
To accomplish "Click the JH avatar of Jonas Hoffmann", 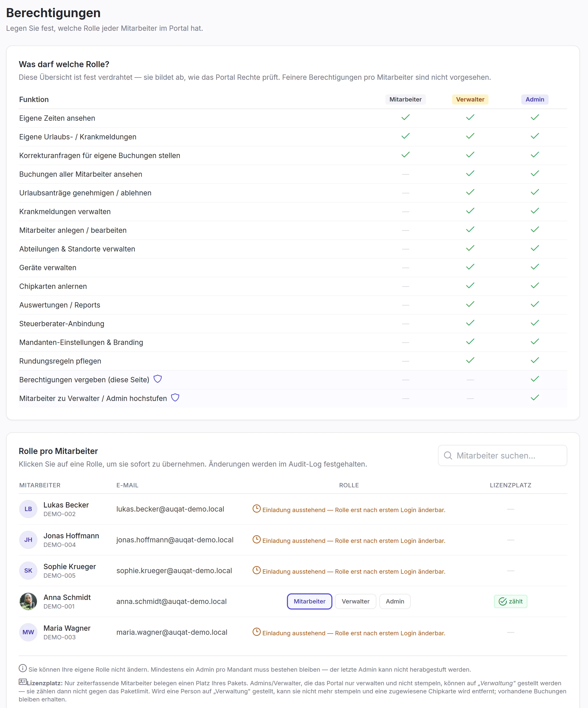I will tap(28, 540).
